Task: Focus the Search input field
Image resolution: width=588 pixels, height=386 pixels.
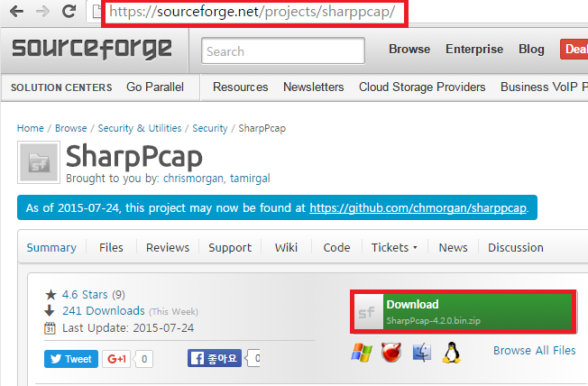Action: (x=283, y=51)
